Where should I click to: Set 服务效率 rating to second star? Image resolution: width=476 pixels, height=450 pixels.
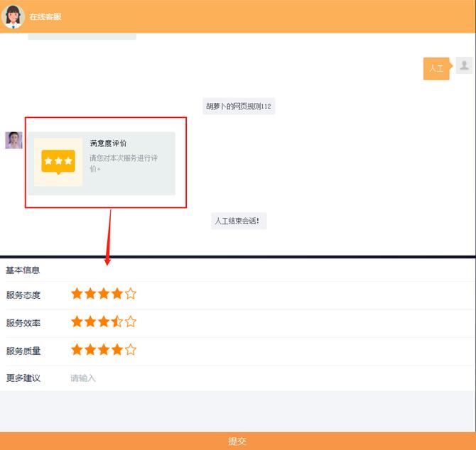(90, 322)
